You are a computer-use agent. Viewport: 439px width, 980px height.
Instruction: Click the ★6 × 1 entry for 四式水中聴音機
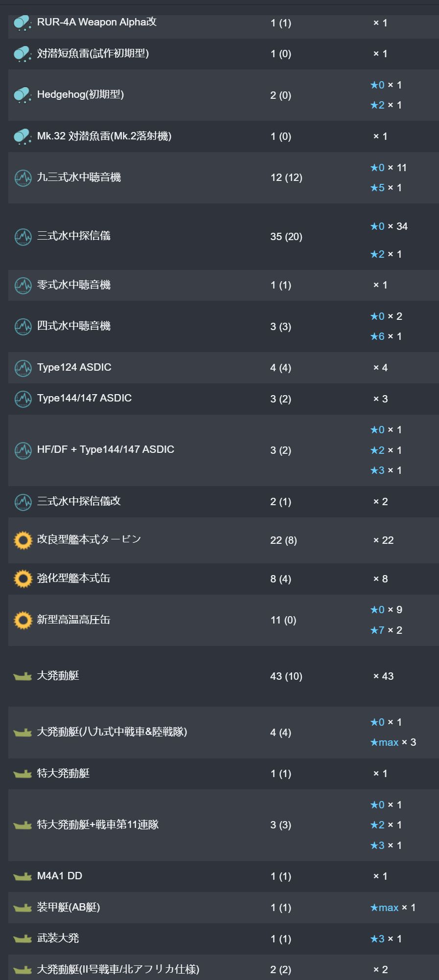[386, 336]
